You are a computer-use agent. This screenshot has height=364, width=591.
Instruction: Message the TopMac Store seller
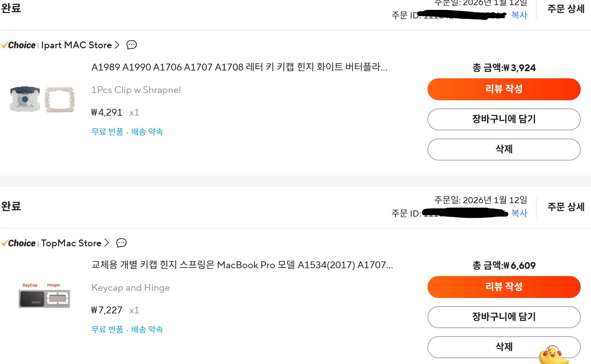121,243
